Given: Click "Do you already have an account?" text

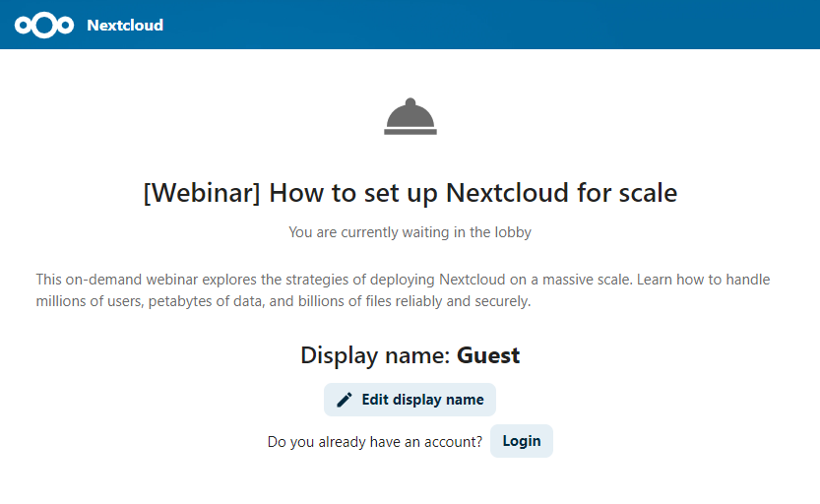Looking at the screenshot, I should point(375,442).
